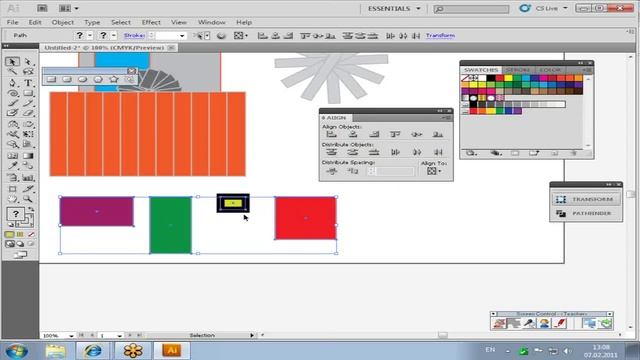Select the Pencil tool

point(28,103)
